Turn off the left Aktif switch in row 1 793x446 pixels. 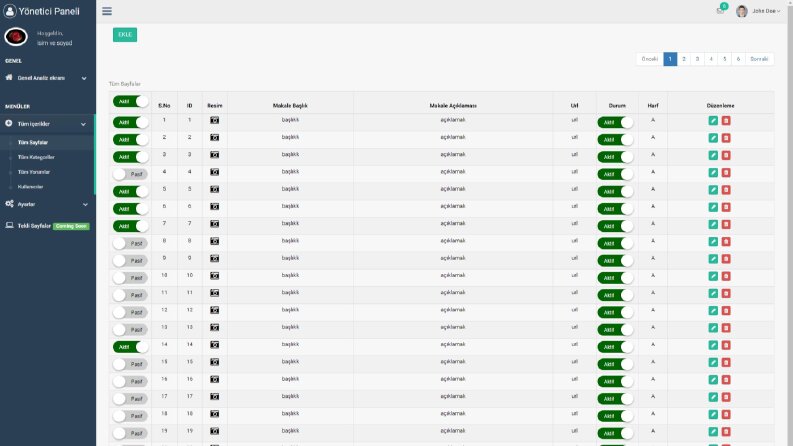pyautogui.click(x=130, y=122)
